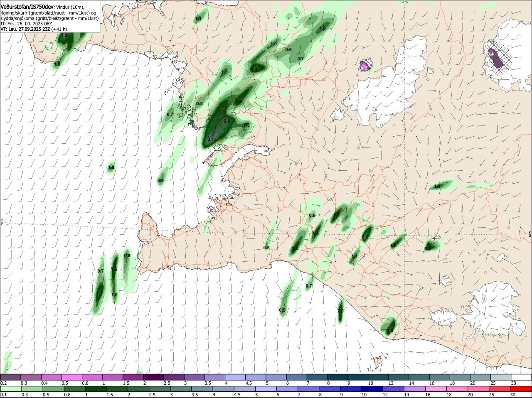Click the 4.5 label on the upper snow scale
Screen dimensions: 532x398
pyautogui.click(x=249, y=383)
